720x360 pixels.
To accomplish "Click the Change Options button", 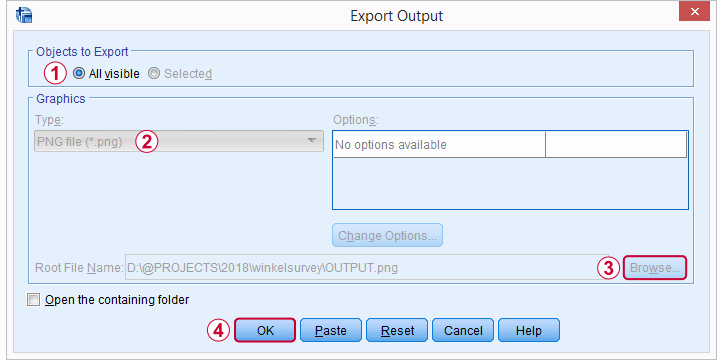I will (387, 236).
